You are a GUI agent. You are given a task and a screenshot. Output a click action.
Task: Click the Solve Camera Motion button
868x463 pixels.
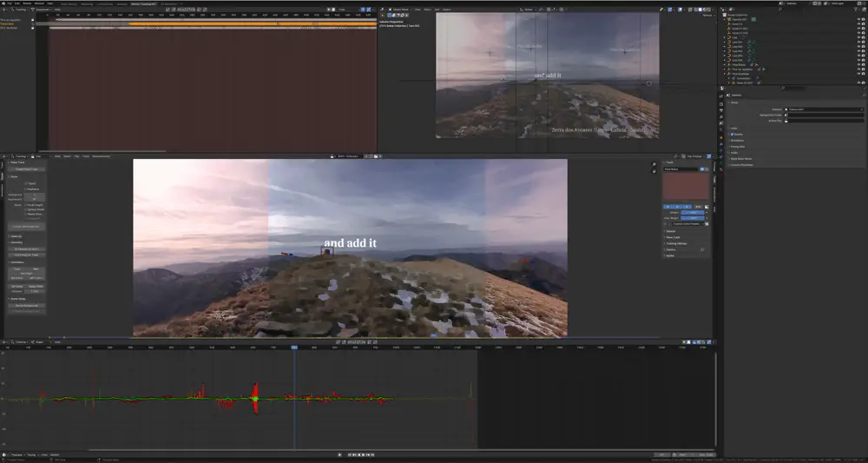click(x=27, y=227)
